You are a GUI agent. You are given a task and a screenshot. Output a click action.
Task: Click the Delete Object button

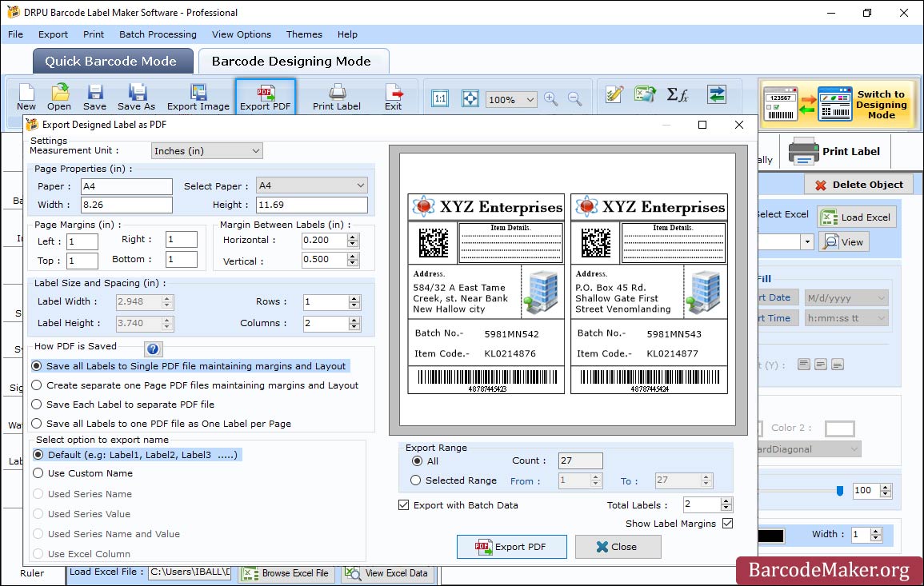pyautogui.click(x=858, y=185)
